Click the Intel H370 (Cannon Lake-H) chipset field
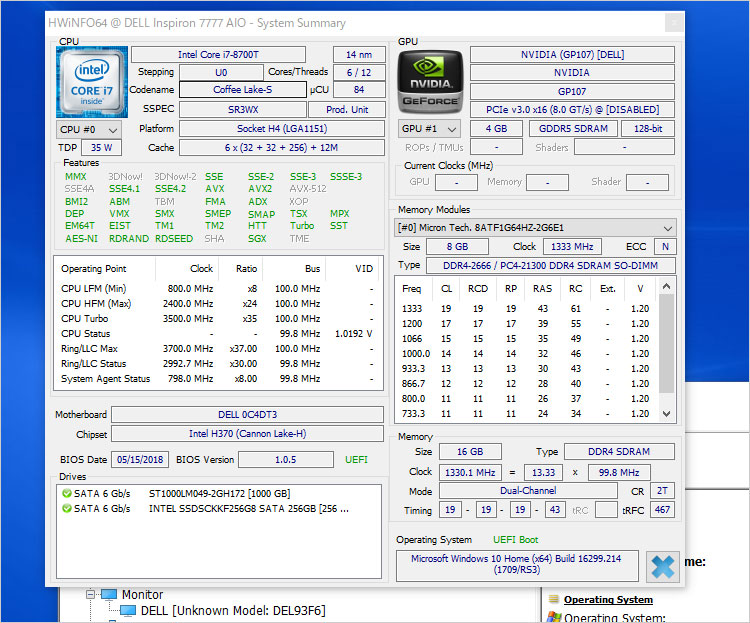The height and width of the screenshot is (623, 750). tap(247, 434)
